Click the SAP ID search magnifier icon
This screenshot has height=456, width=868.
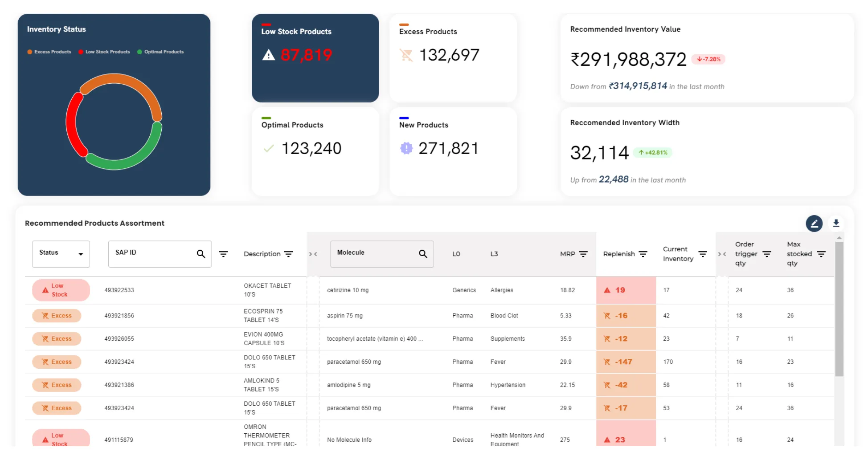(201, 254)
